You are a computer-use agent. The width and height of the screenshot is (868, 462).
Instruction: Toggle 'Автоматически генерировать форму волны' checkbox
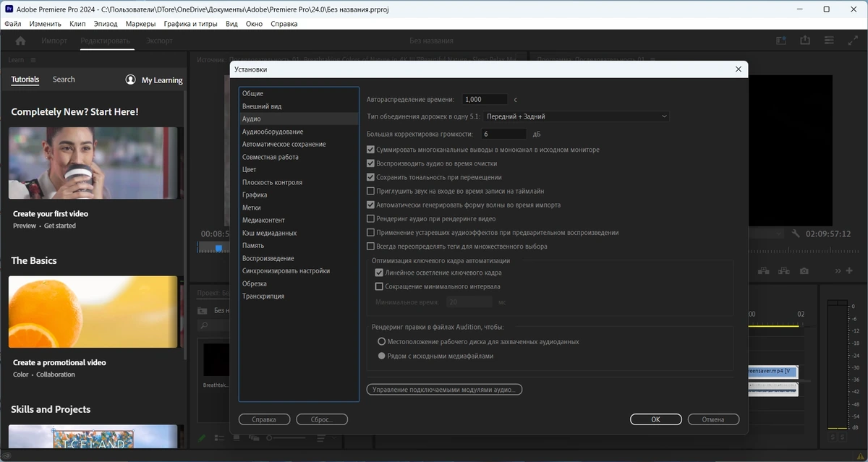tap(370, 205)
